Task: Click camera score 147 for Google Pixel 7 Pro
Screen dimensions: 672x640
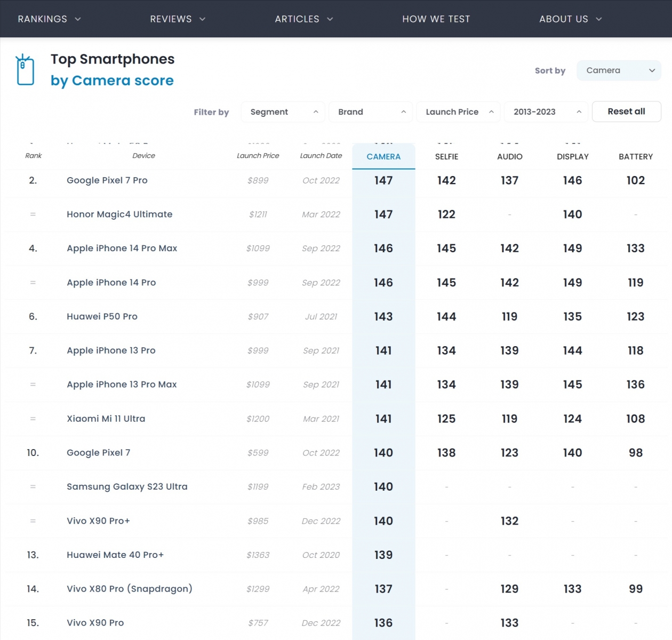Action: point(383,180)
